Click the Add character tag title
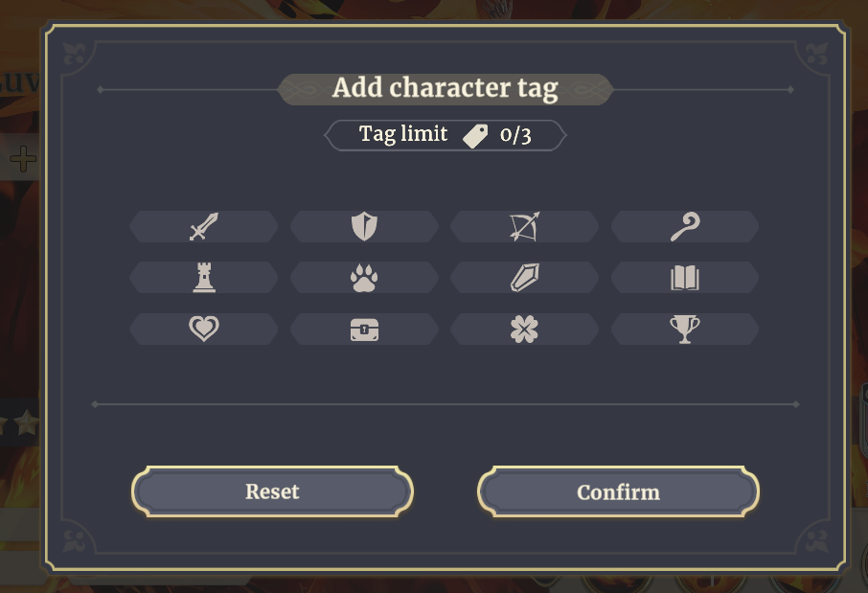868x593 pixels. pos(445,88)
